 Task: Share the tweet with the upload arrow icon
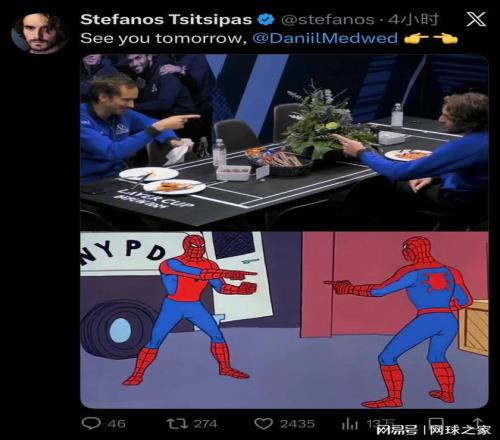[x=477, y=421]
